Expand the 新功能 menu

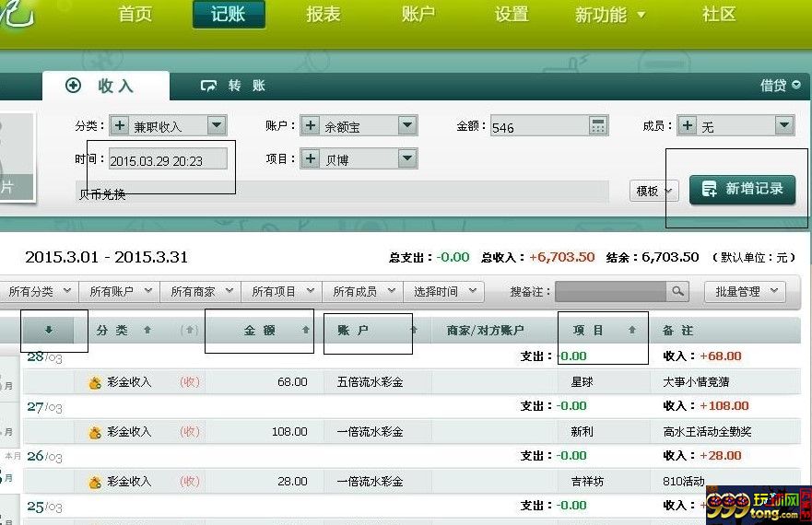click(610, 15)
